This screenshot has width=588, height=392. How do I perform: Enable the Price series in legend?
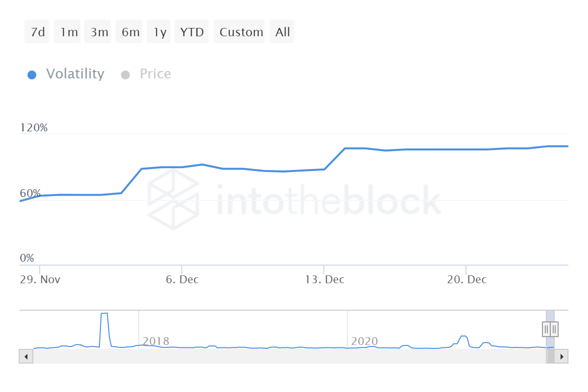coord(155,74)
